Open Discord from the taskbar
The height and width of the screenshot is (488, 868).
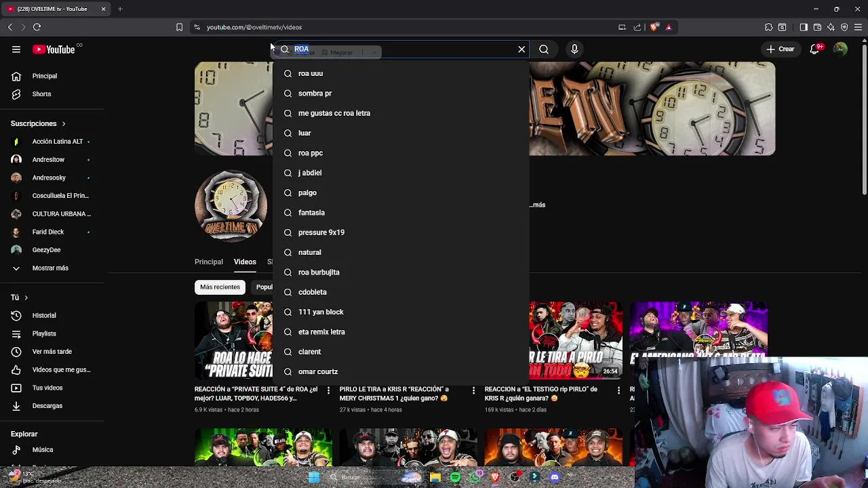pyautogui.click(x=555, y=477)
